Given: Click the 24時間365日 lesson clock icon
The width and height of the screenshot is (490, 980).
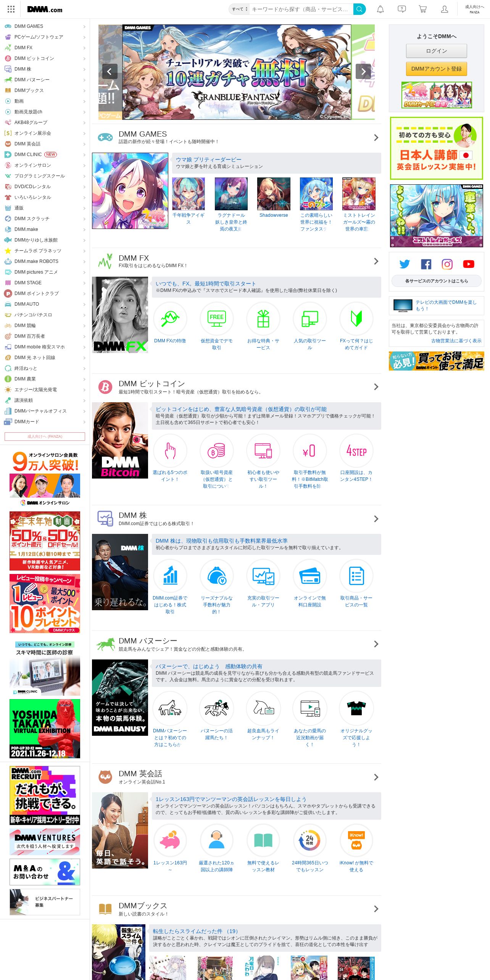Looking at the screenshot, I should (x=310, y=841).
